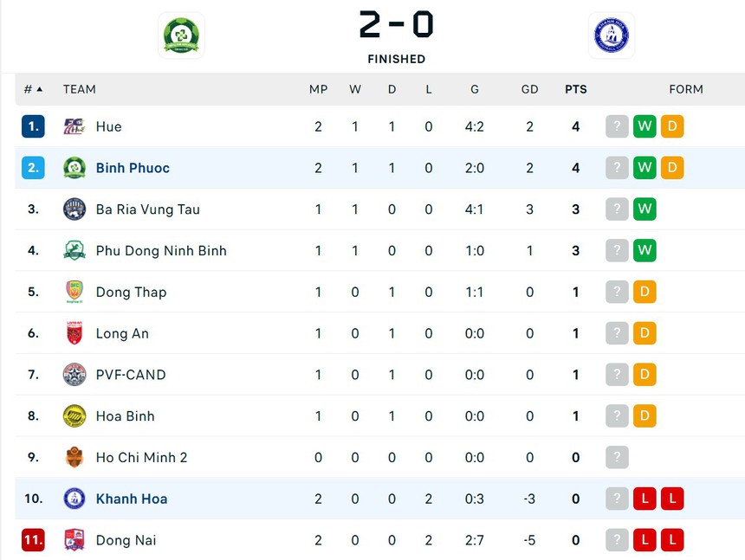Click the away team crest beside the score

tap(612, 36)
